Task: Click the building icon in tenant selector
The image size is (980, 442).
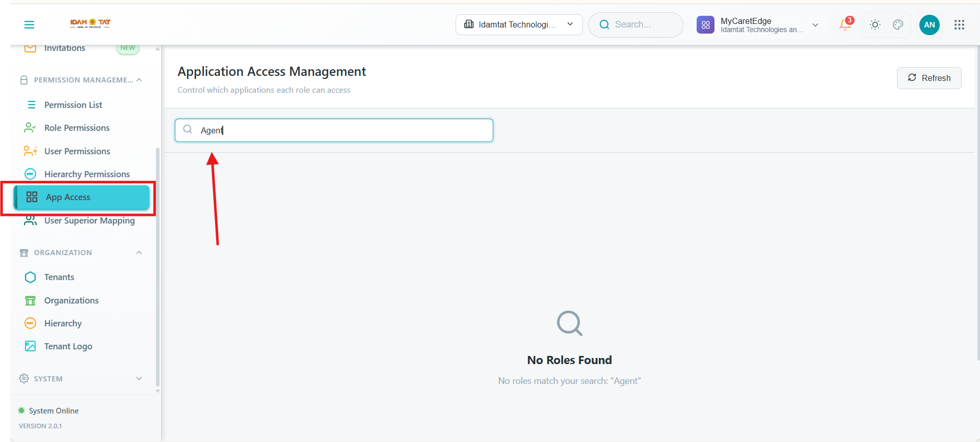Action: pyautogui.click(x=469, y=24)
